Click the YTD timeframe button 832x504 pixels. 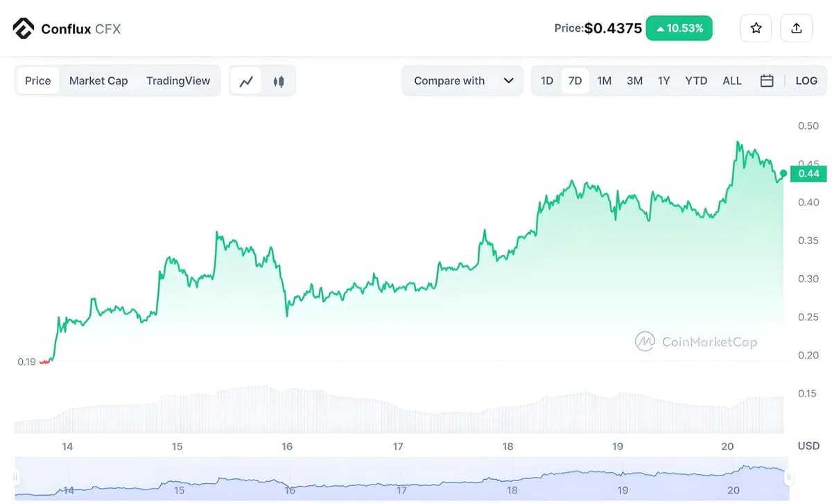[x=696, y=80]
